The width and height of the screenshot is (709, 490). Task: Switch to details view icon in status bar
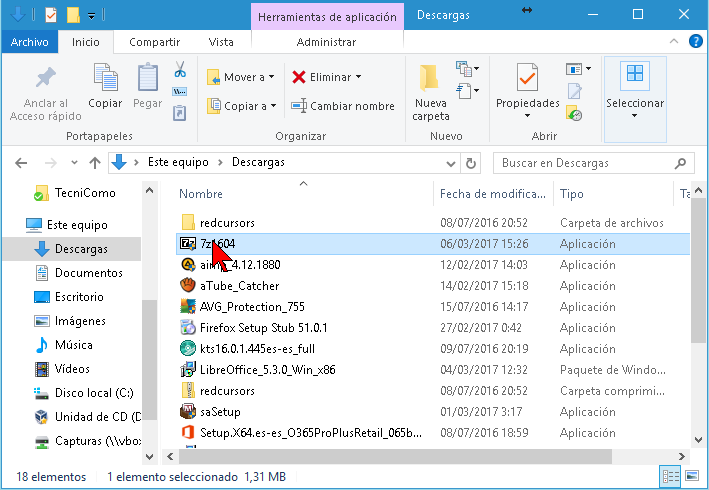coord(671,476)
